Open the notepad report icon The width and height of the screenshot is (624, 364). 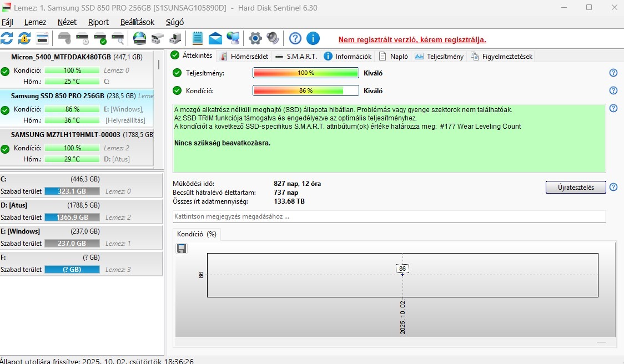click(x=198, y=38)
